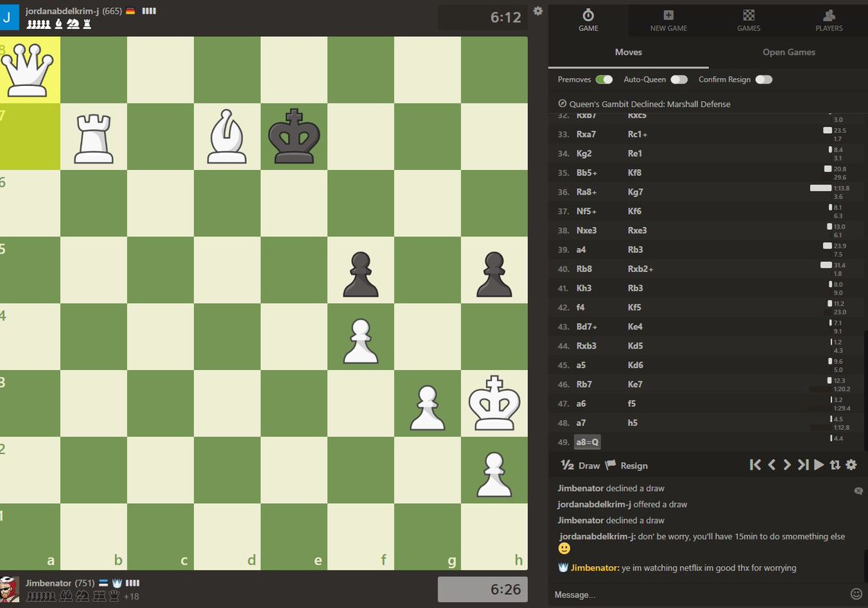Image resolution: width=868 pixels, height=608 pixels.
Task: Turn on Confirm Resign
Action: click(764, 80)
